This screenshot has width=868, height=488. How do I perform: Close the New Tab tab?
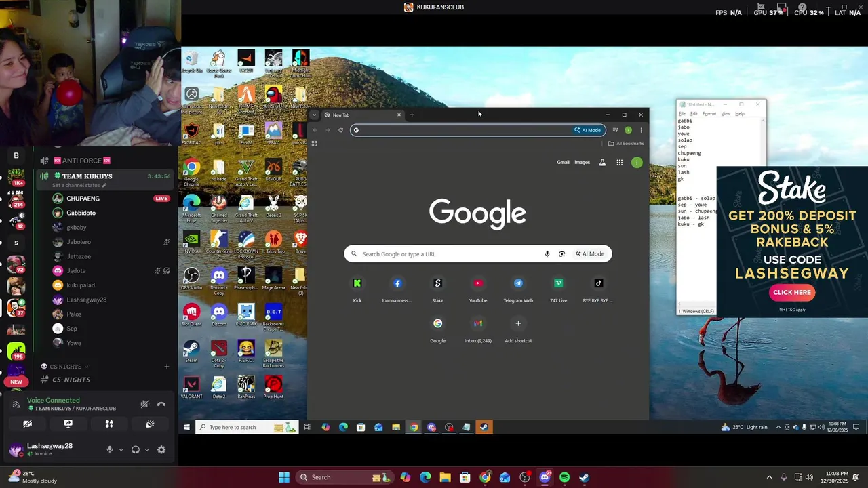click(x=399, y=115)
